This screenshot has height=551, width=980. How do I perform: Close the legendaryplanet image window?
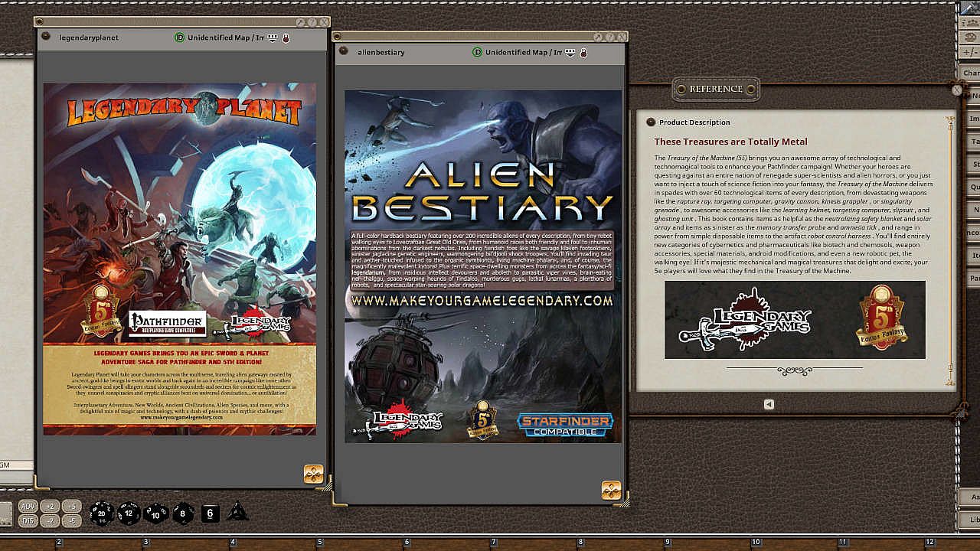[x=324, y=22]
